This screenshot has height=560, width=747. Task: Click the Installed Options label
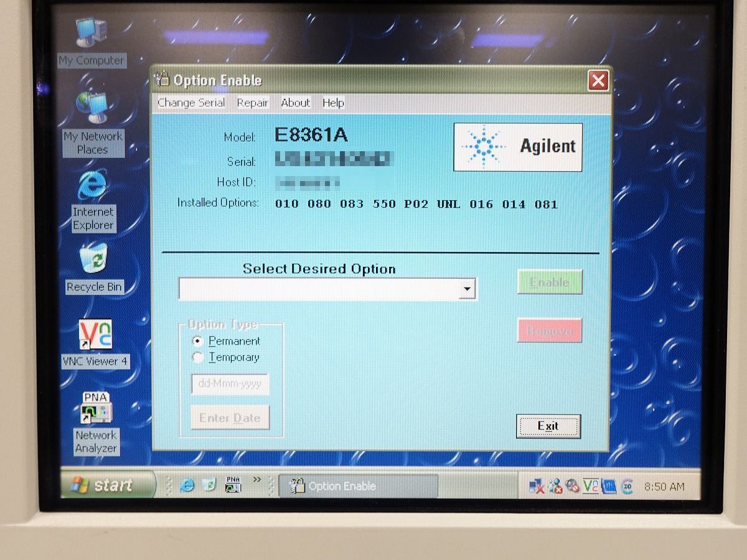(218, 203)
